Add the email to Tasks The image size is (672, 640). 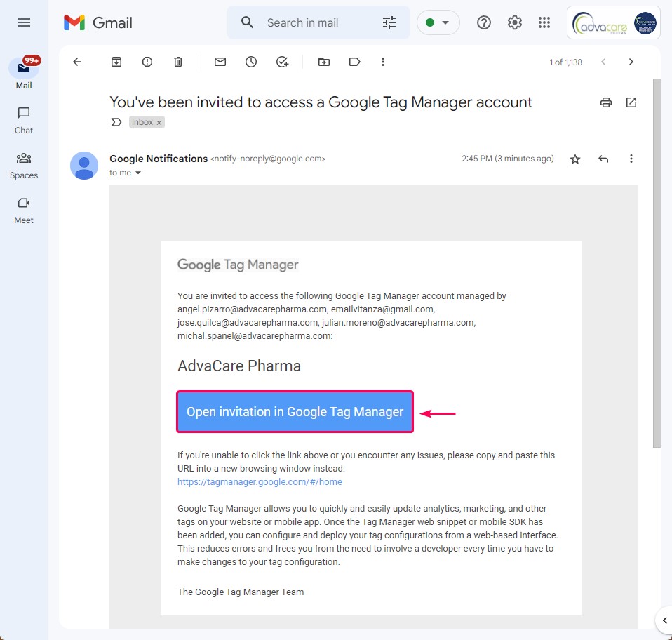tap(282, 62)
